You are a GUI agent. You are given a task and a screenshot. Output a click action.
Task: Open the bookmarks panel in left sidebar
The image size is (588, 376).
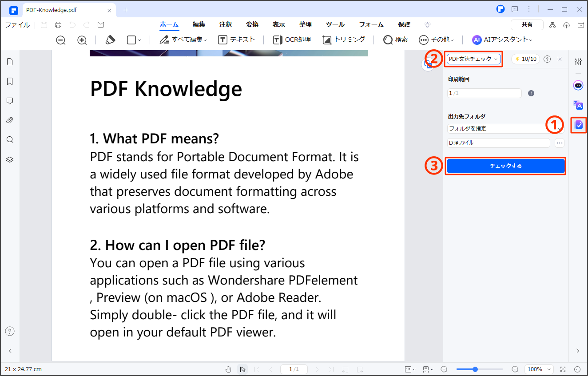click(x=10, y=81)
